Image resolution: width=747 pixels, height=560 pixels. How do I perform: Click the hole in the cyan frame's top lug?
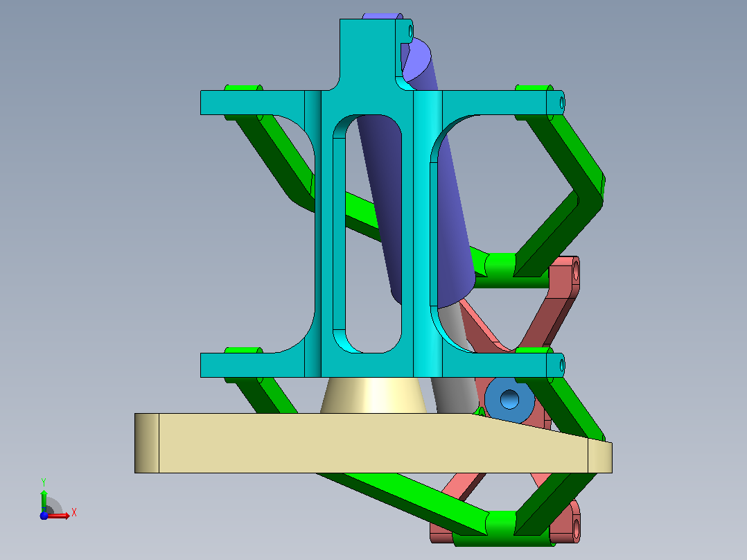tap(411, 31)
